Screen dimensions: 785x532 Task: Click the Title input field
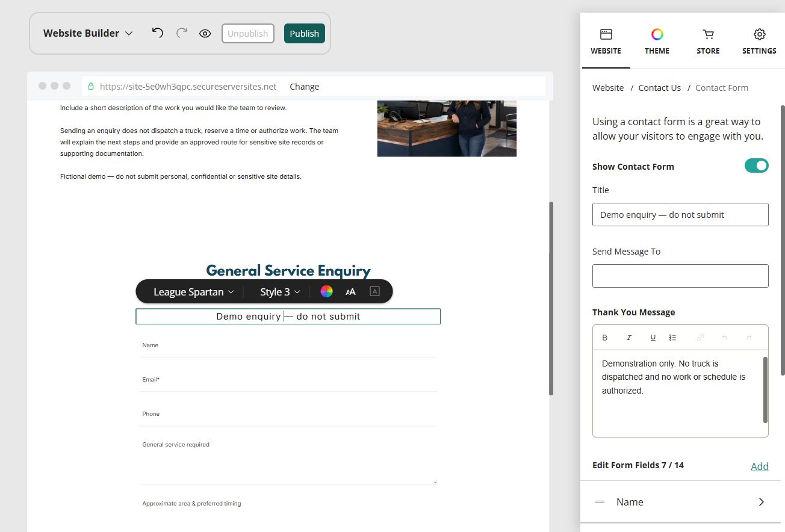click(680, 215)
